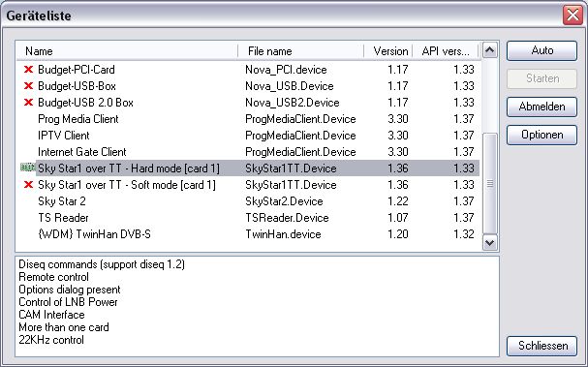The height and width of the screenshot is (367, 588).
Task: Click the Auto button
Action: (x=542, y=50)
